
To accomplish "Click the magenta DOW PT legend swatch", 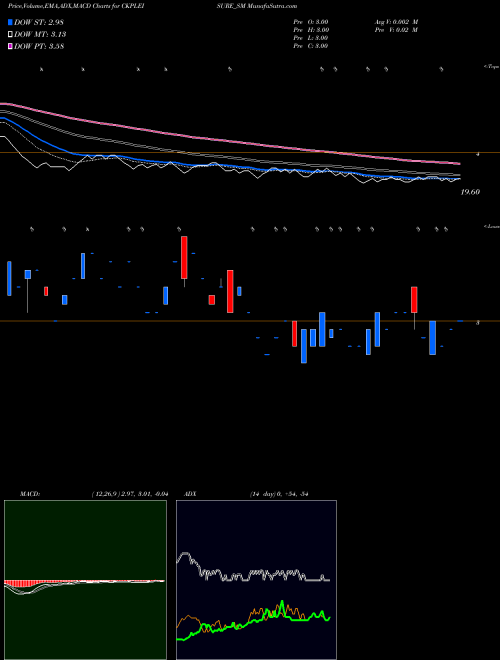I will pyautogui.click(x=10, y=46).
